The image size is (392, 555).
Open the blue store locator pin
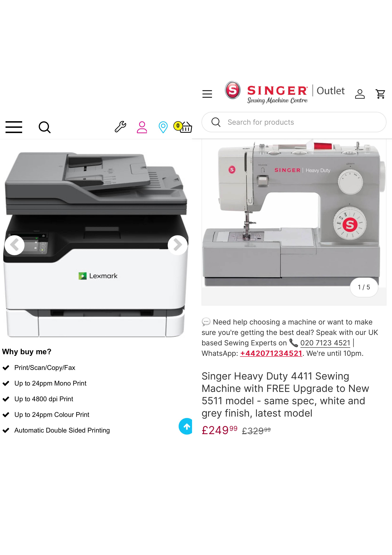[x=163, y=127]
